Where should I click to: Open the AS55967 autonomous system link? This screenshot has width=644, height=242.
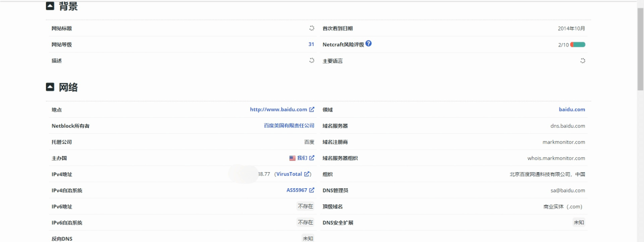[296, 190]
